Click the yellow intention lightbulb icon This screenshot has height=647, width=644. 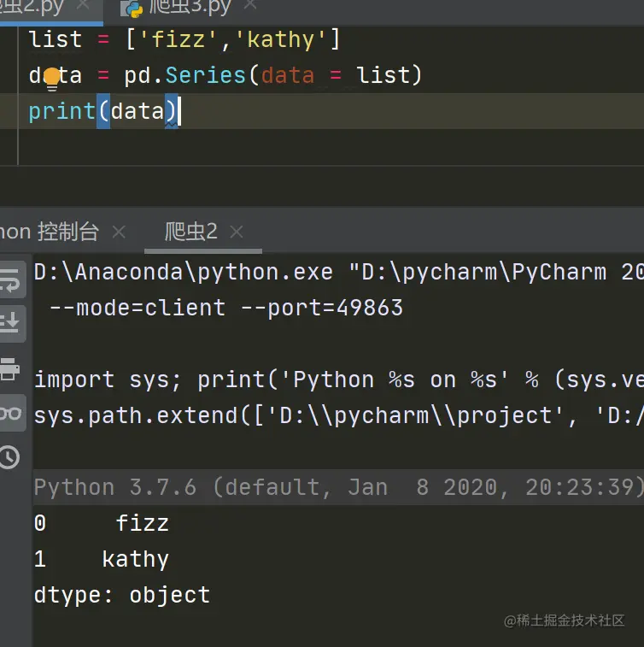click(x=52, y=79)
